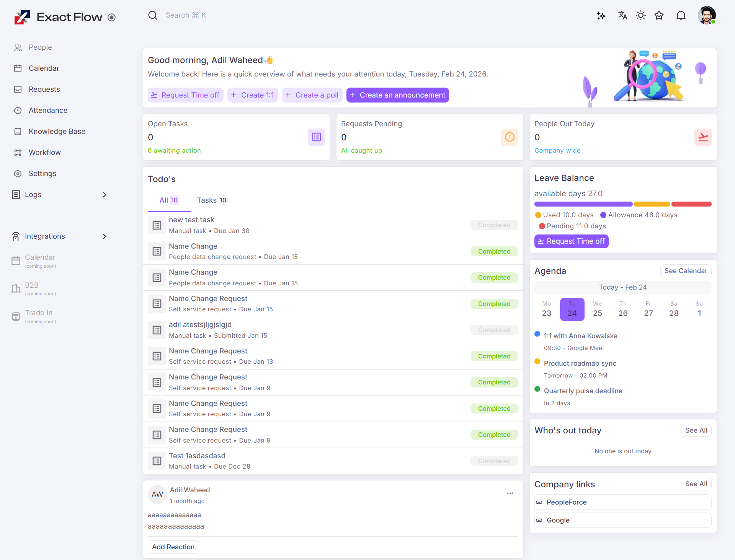Click the Requests Pending alert icon
Image resolution: width=735 pixels, height=560 pixels.
point(510,137)
